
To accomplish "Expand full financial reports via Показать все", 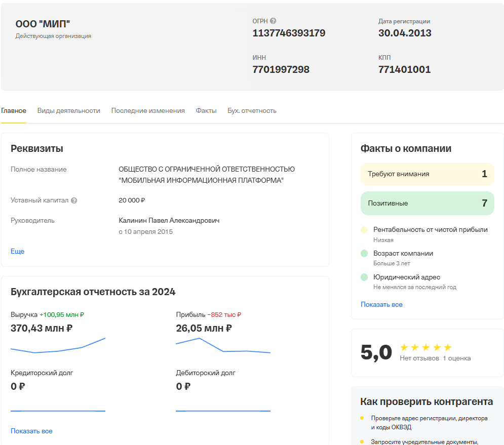I will [32, 430].
